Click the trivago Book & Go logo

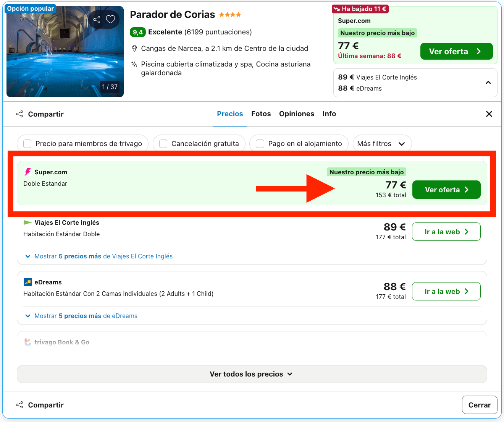(x=27, y=342)
